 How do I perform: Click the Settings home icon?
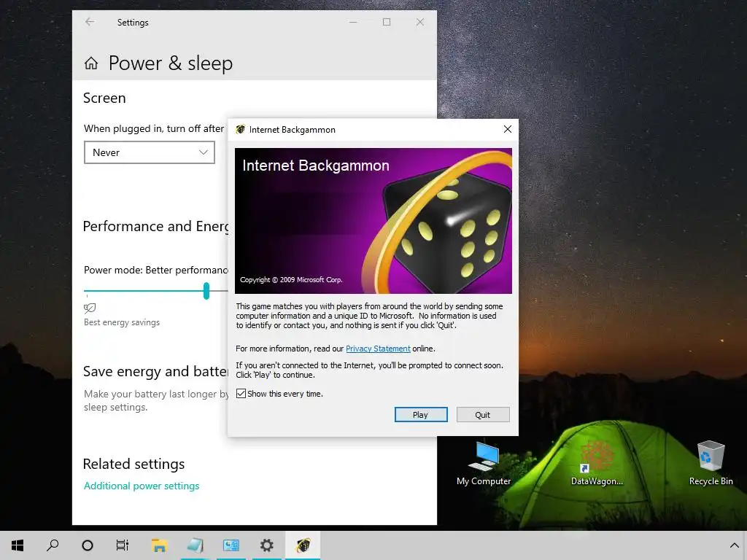[x=91, y=63]
